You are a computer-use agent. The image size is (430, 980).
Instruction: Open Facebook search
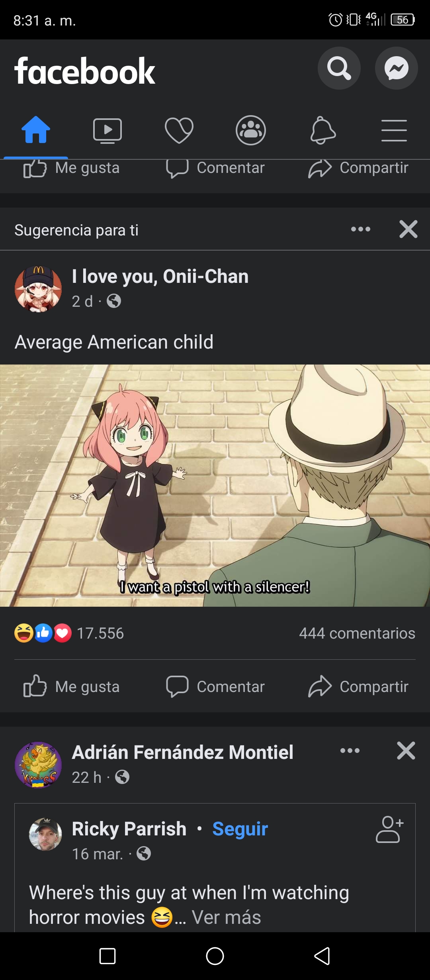[339, 68]
